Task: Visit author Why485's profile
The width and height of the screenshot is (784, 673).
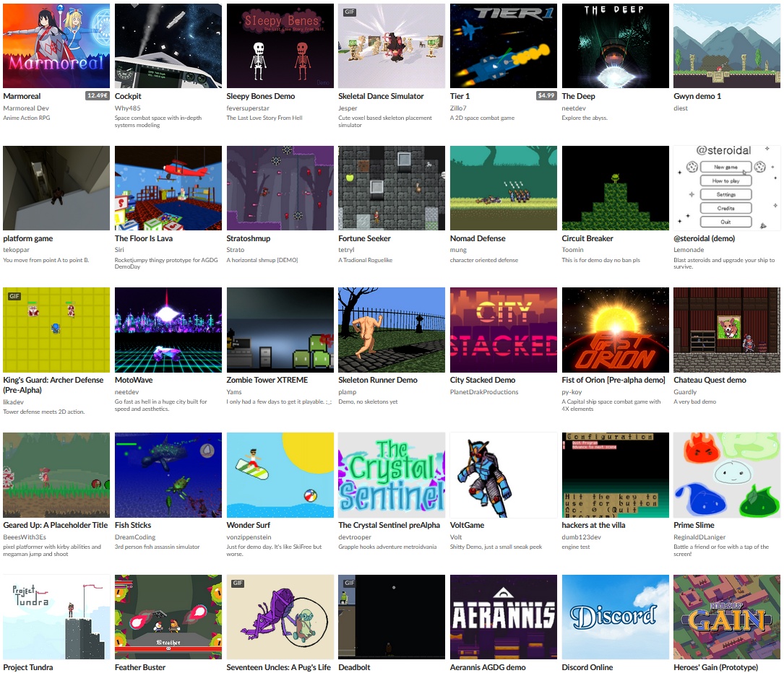Action: click(127, 108)
